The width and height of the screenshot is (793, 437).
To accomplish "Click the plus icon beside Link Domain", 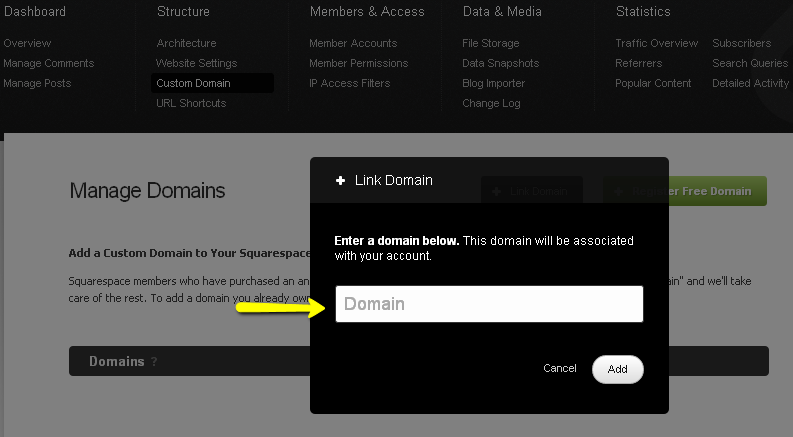I will pyautogui.click(x=340, y=180).
